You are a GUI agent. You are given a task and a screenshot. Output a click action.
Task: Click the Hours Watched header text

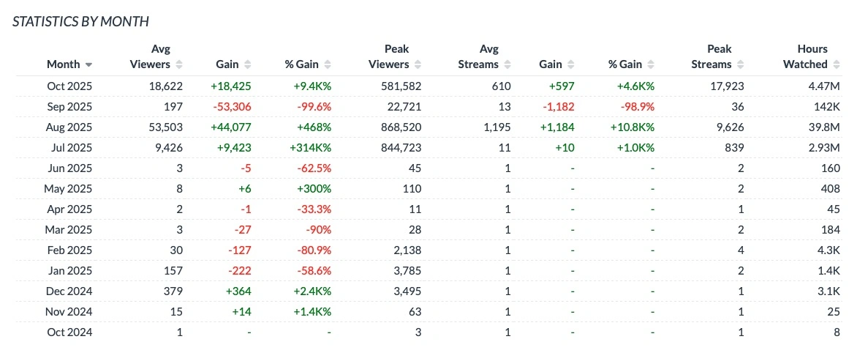click(807, 57)
